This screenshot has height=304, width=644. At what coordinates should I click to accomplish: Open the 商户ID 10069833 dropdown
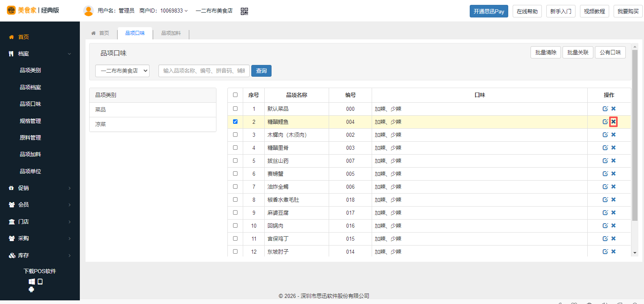point(163,11)
